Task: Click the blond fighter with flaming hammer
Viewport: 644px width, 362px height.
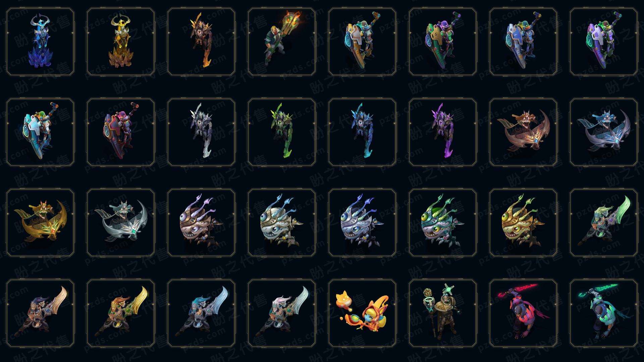Action: pos(282,42)
